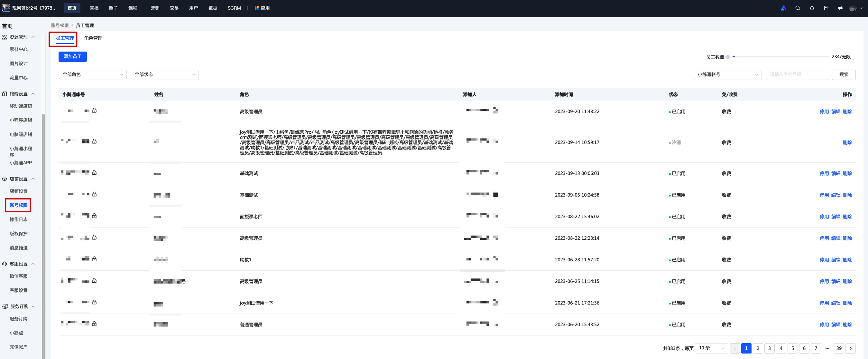This screenshot has height=359, width=868.
Task: Open the 10 条 page size dropdown
Action: tap(712, 348)
